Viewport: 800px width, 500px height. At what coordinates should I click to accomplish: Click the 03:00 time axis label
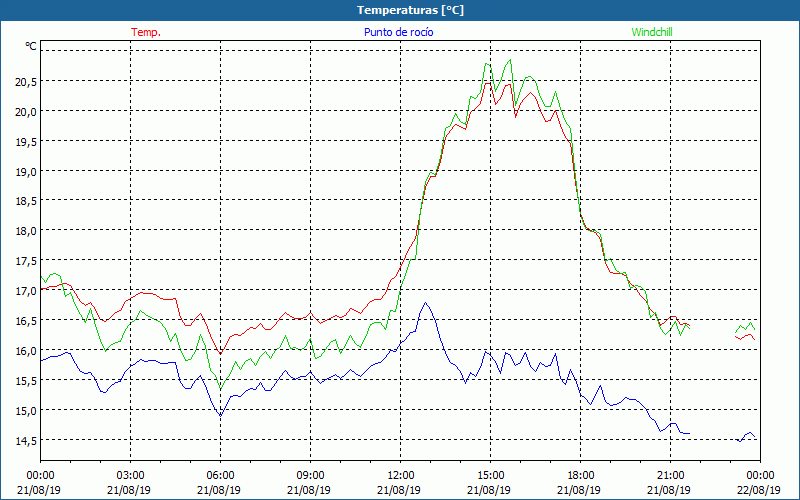click(x=131, y=475)
